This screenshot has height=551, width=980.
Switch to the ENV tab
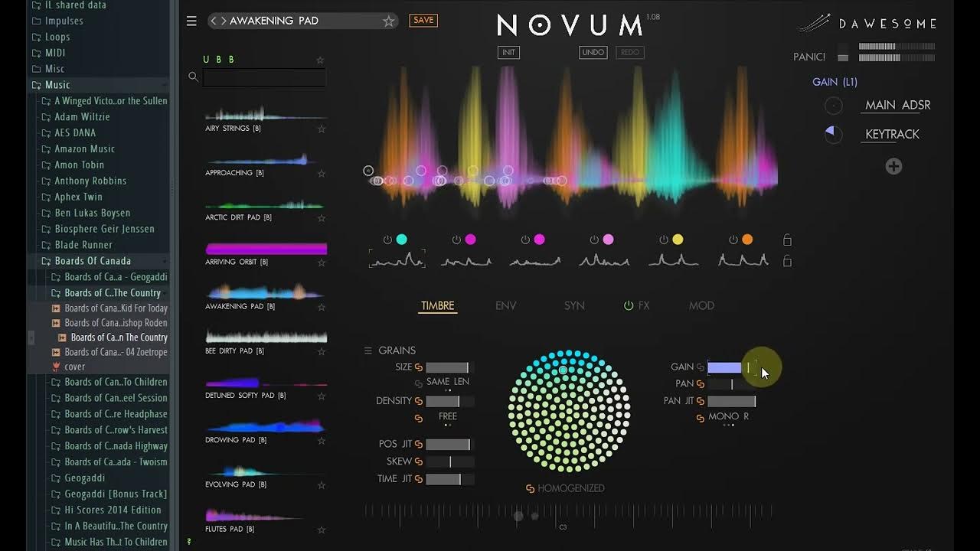click(x=506, y=305)
